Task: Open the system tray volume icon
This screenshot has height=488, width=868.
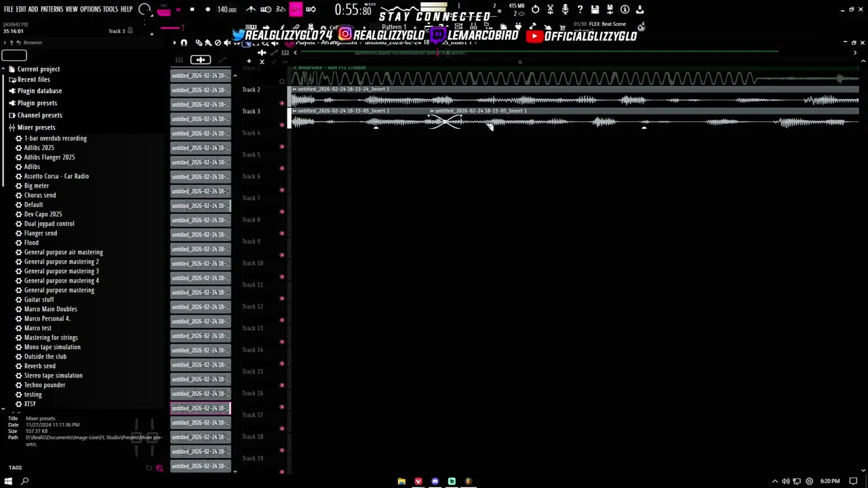Action: (x=786, y=481)
